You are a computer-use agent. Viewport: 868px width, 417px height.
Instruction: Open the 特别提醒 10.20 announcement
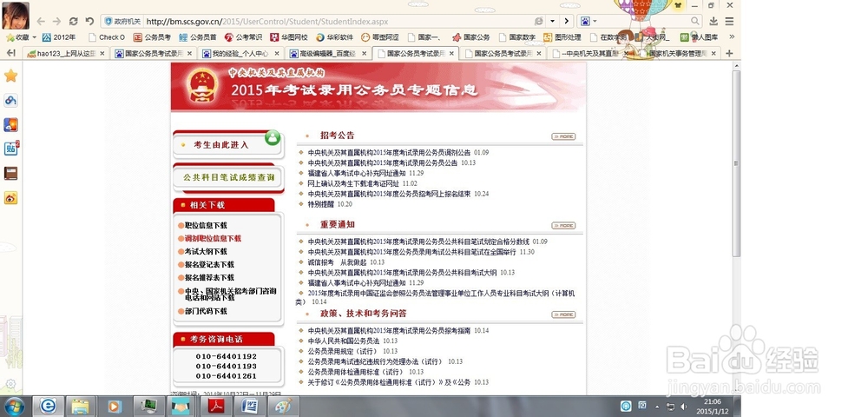click(x=330, y=204)
